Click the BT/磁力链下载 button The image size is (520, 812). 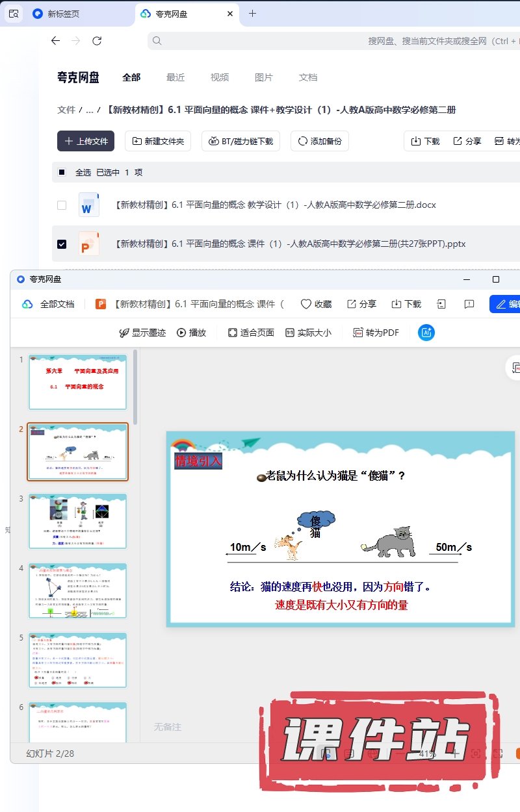pyautogui.click(x=240, y=141)
